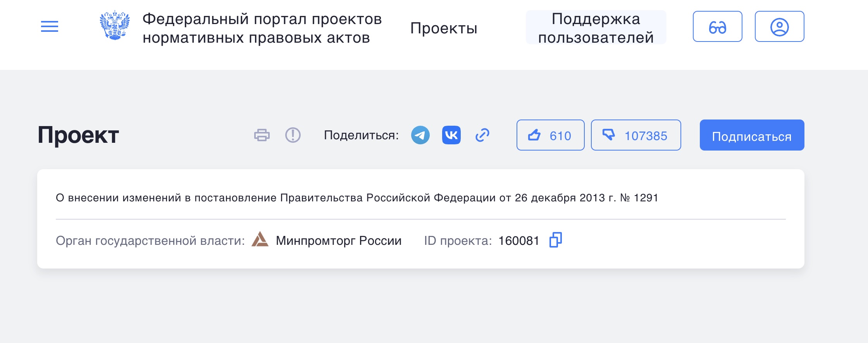Click the Минпромторг России agency name
The height and width of the screenshot is (343, 868).
(338, 241)
